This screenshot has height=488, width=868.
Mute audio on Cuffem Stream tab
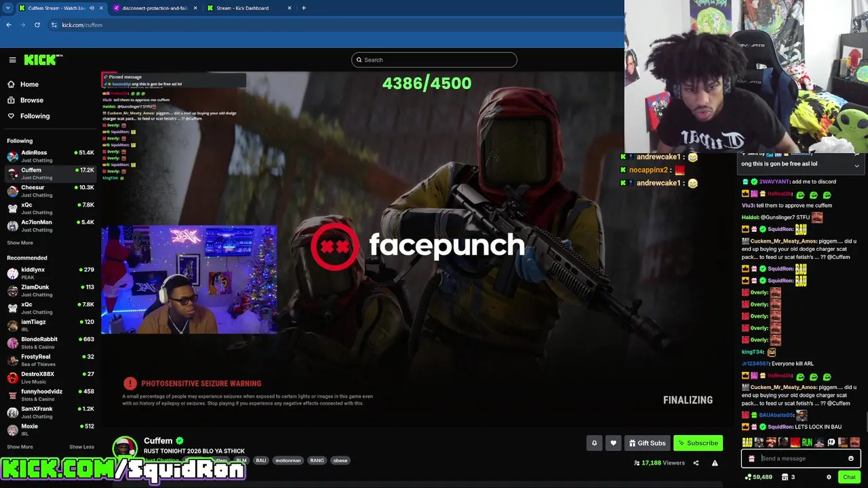92,8
